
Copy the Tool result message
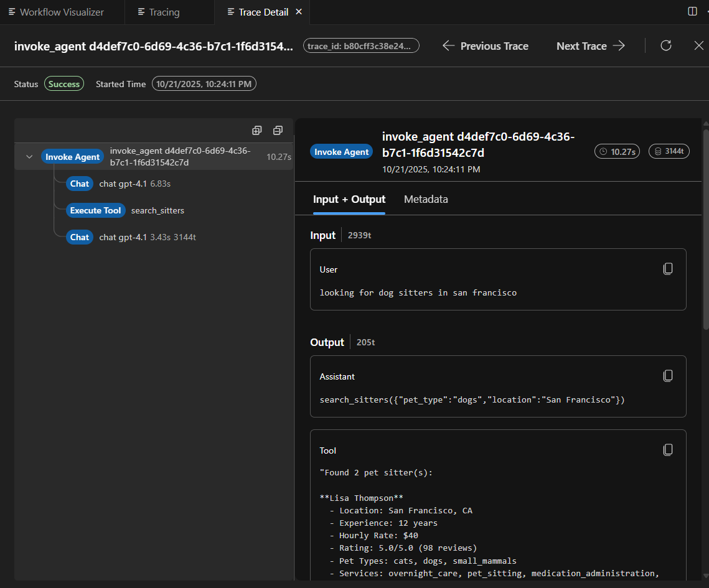coord(668,450)
